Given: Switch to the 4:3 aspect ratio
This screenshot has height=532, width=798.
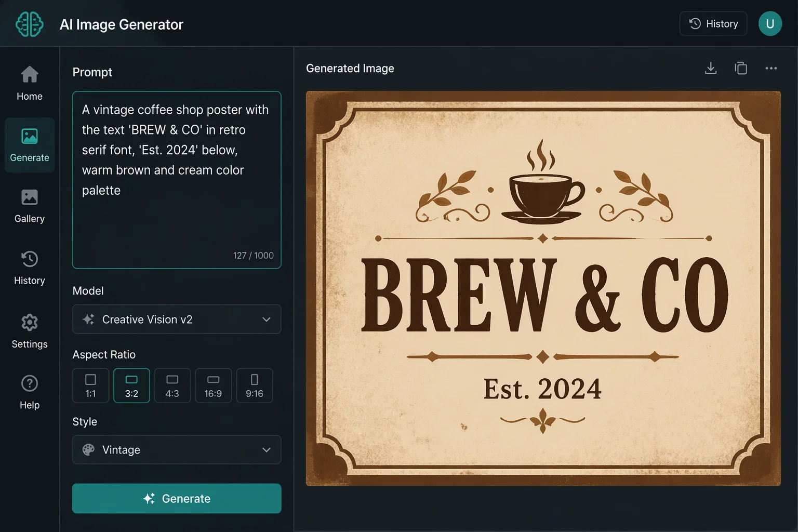Looking at the screenshot, I should (x=172, y=385).
